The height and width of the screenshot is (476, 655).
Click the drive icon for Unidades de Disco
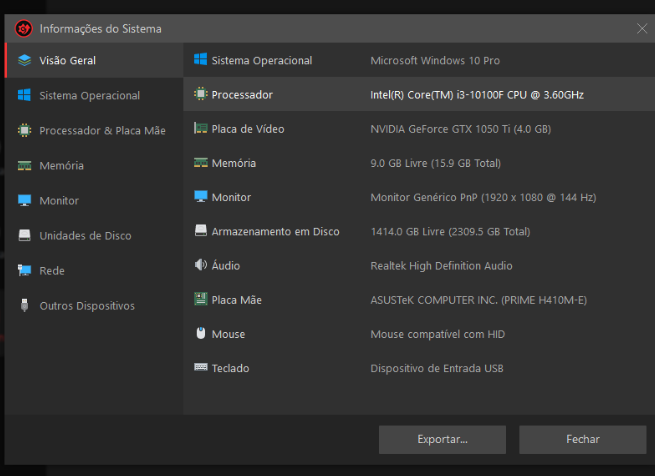(24, 235)
